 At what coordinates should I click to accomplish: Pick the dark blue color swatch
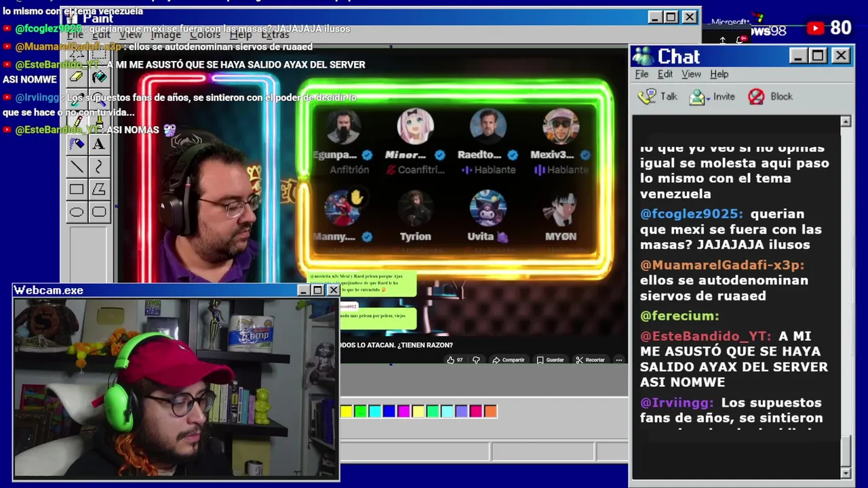point(389,411)
